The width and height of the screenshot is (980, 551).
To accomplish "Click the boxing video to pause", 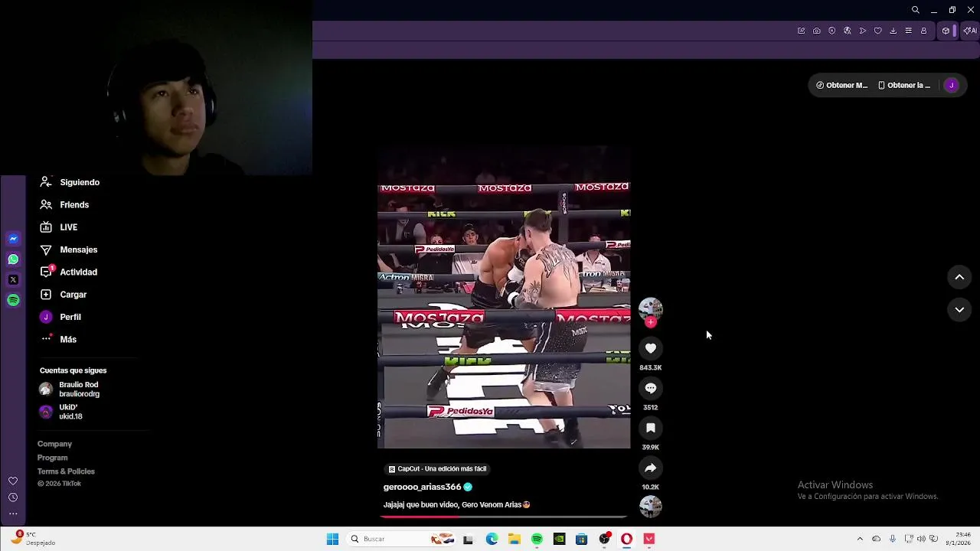I will [x=504, y=297].
